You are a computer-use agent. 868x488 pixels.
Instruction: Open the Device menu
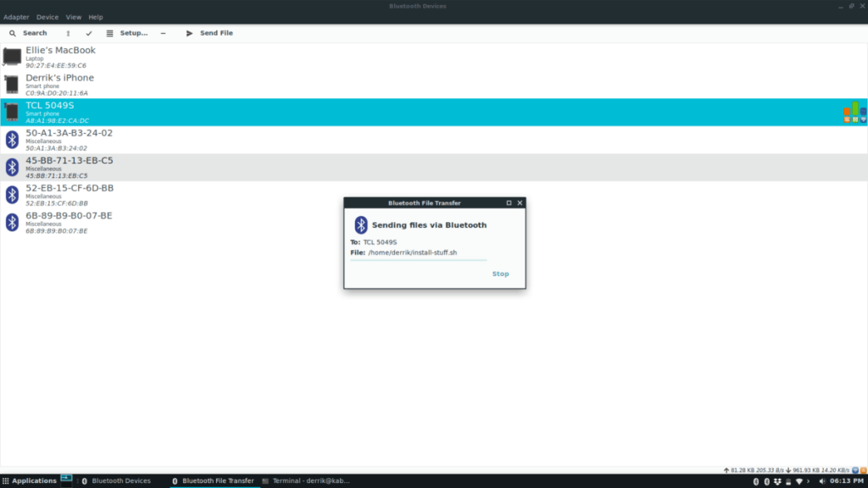click(47, 16)
